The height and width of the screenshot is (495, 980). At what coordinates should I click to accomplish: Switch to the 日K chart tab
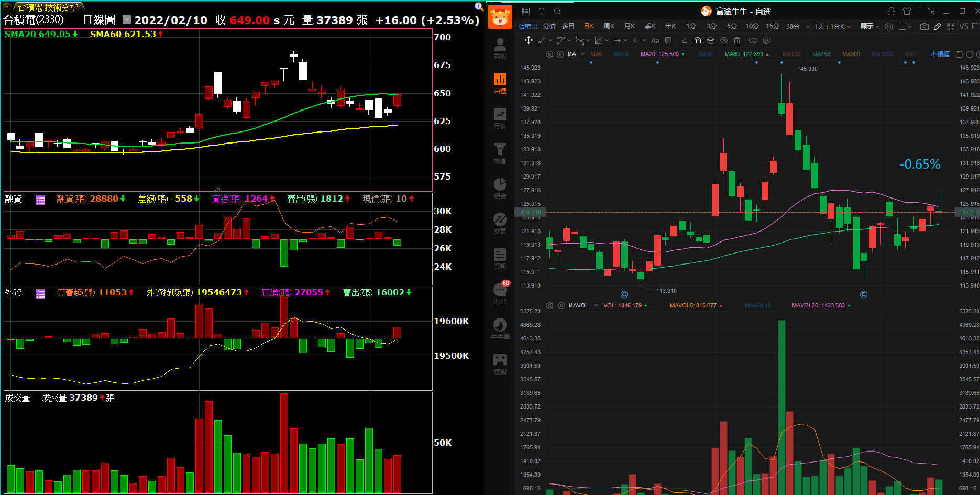click(x=589, y=26)
